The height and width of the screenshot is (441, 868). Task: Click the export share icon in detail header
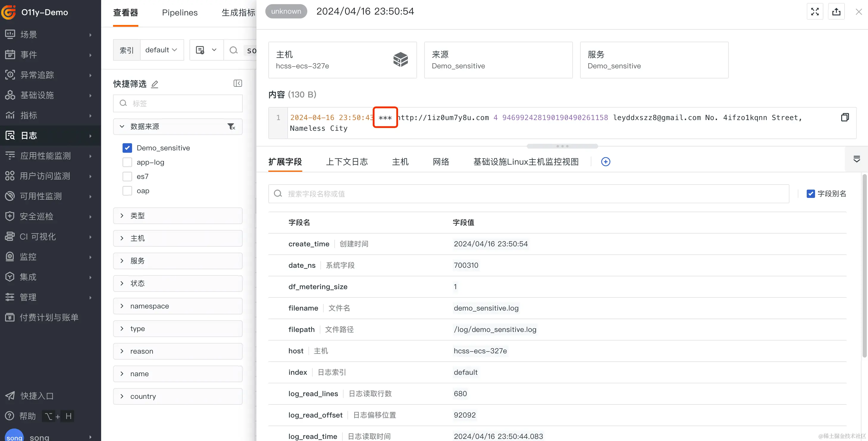836,12
